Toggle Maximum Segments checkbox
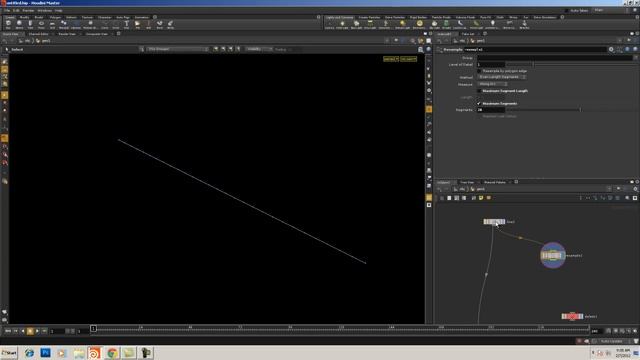 pos(479,104)
